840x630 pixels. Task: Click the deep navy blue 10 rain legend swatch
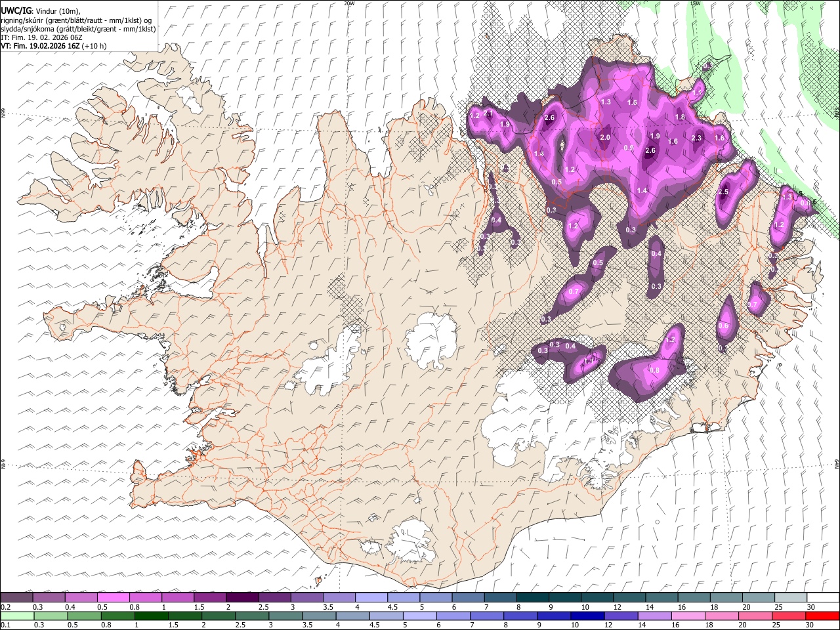pyautogui.click(x=587, y=616)
